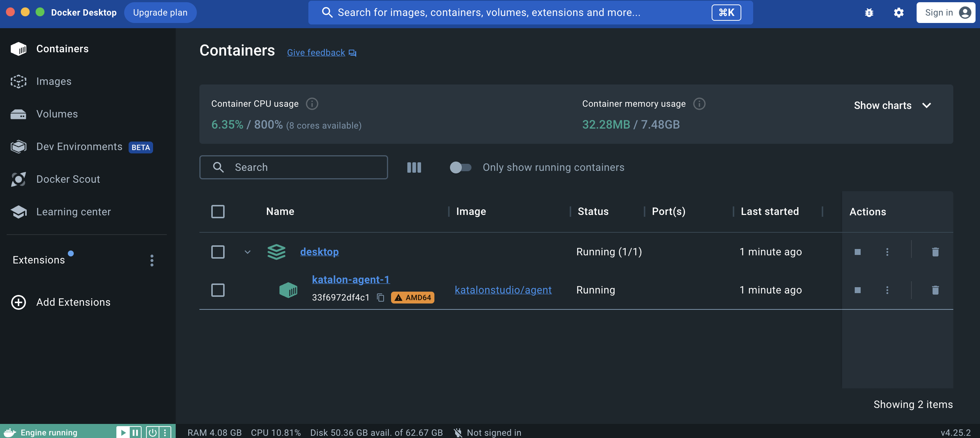Open the Learning center
This screenshot has width=980, height=438.
73,212
